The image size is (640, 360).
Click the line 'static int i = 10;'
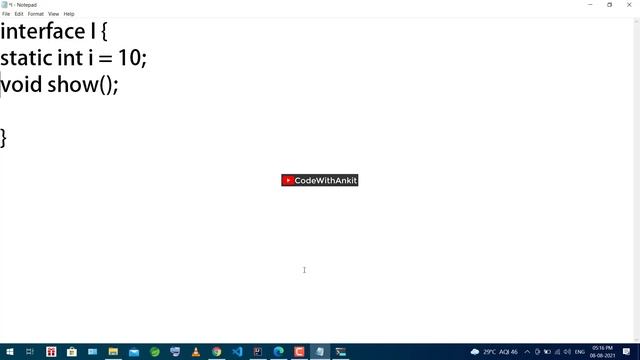73,58
